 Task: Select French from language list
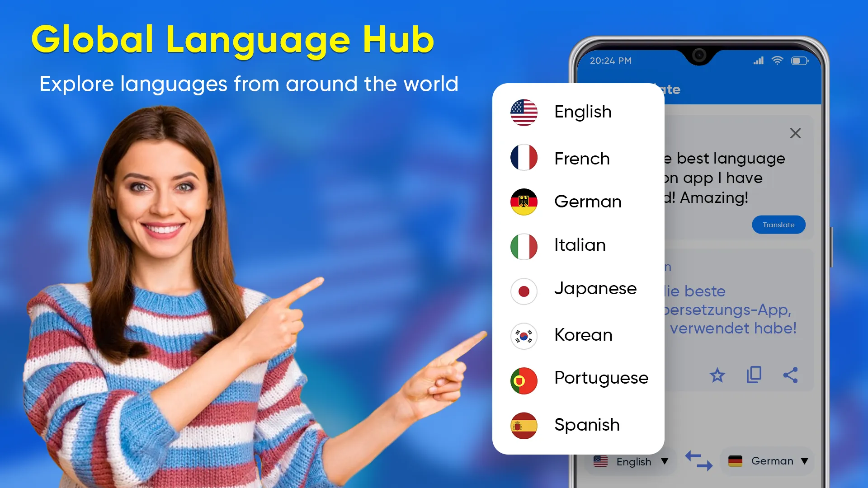click(x=582, y=159)
